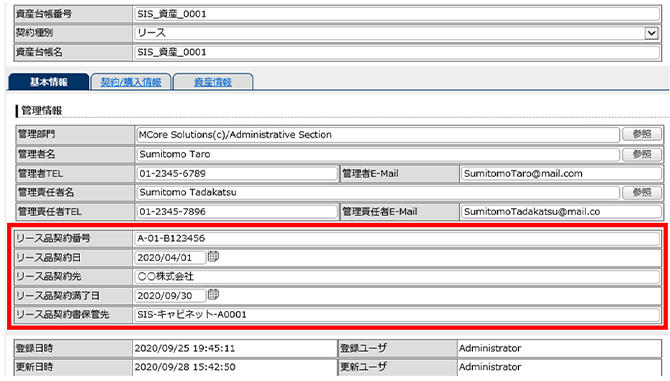Image resolution: width=670 pixels, height=381 pixels.
Task: Select 更新日時 value 2020/09/28 15:42:50
Action: [x=185, y=367]
